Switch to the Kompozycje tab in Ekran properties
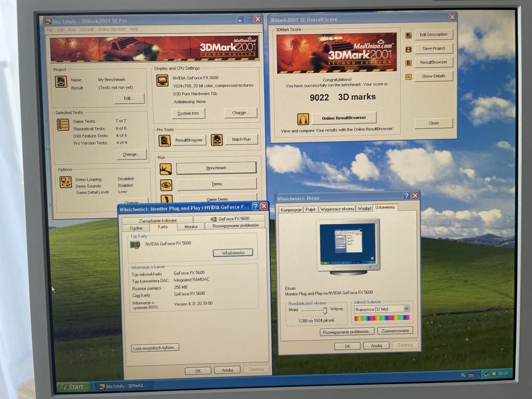 pos(291,210)
